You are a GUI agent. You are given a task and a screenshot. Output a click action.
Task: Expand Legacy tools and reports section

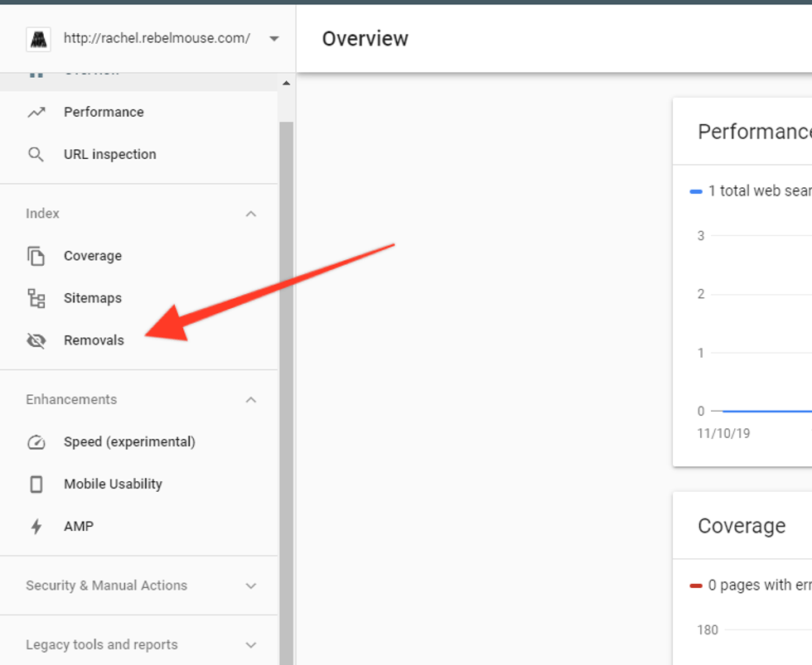251,644
